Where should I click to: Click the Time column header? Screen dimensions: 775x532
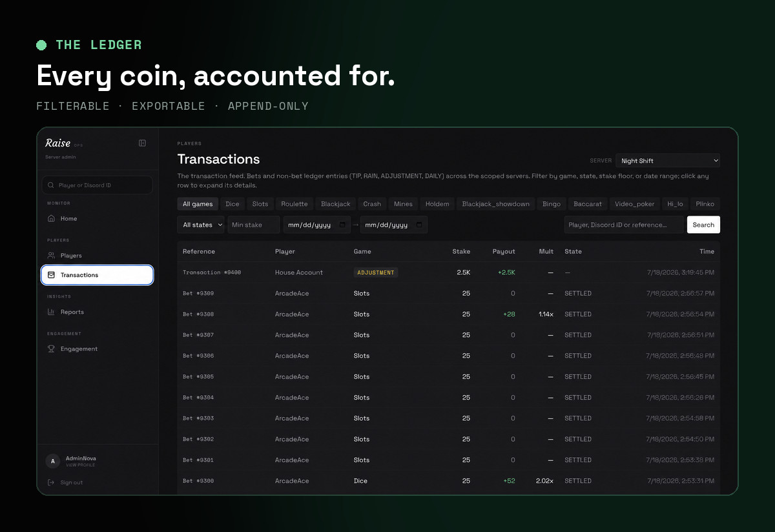707,252
